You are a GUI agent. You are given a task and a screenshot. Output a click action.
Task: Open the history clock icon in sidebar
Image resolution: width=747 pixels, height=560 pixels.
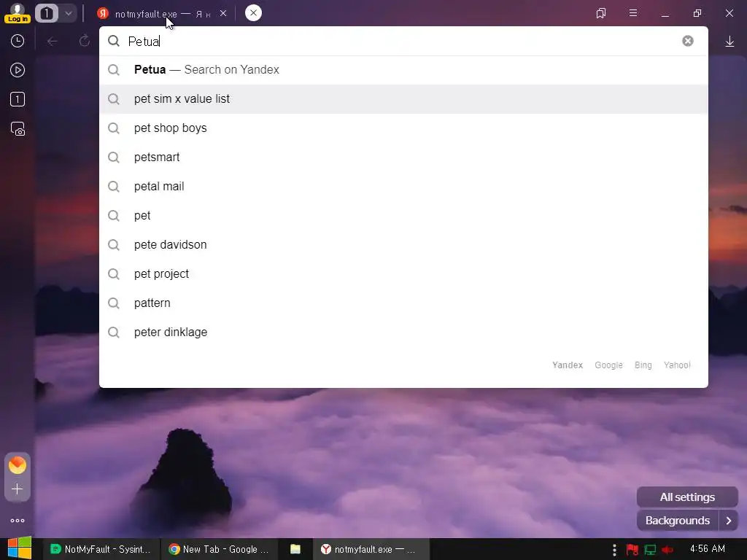pos(18,41)
